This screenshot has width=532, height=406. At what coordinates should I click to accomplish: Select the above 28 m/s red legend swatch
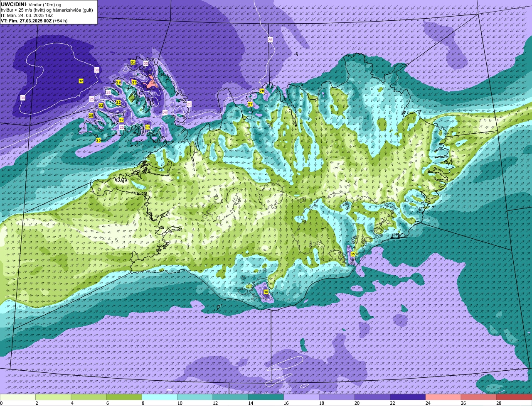click(x=514, y=397)
